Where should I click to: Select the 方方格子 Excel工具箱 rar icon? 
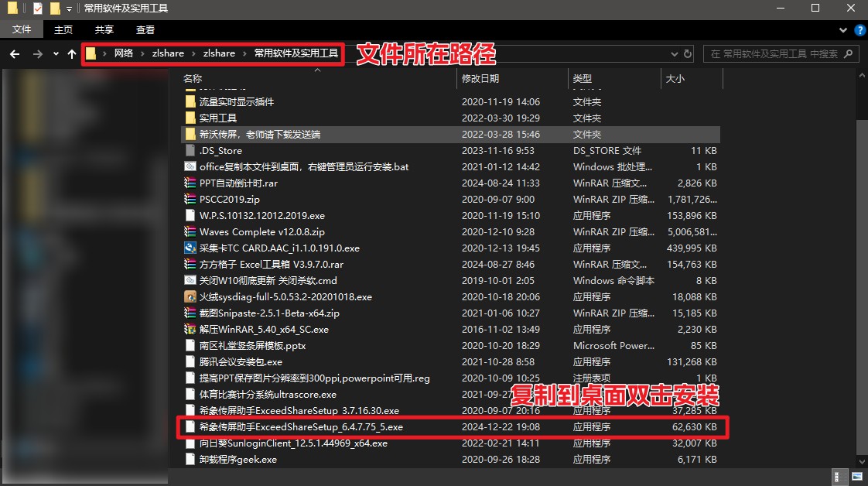(190, 264)
